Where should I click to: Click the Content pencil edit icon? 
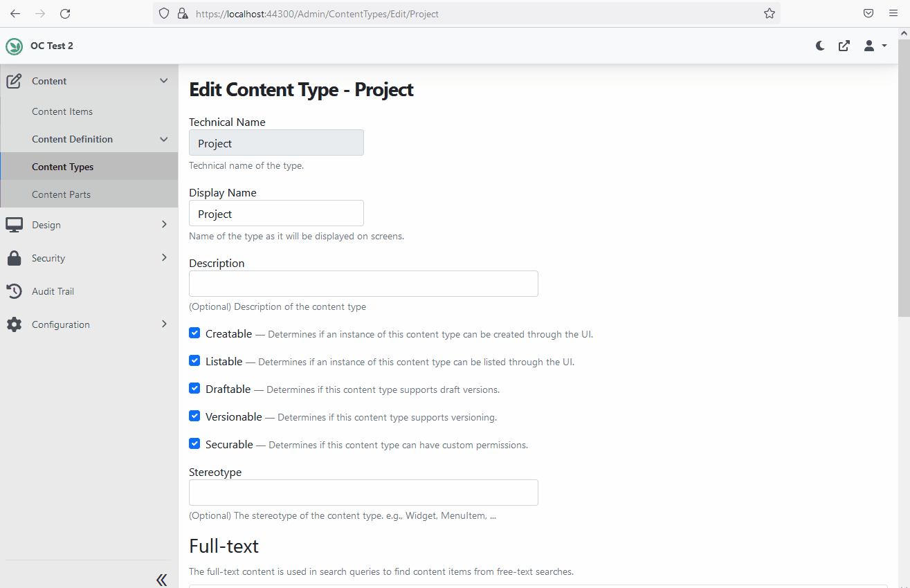point(14,81)
